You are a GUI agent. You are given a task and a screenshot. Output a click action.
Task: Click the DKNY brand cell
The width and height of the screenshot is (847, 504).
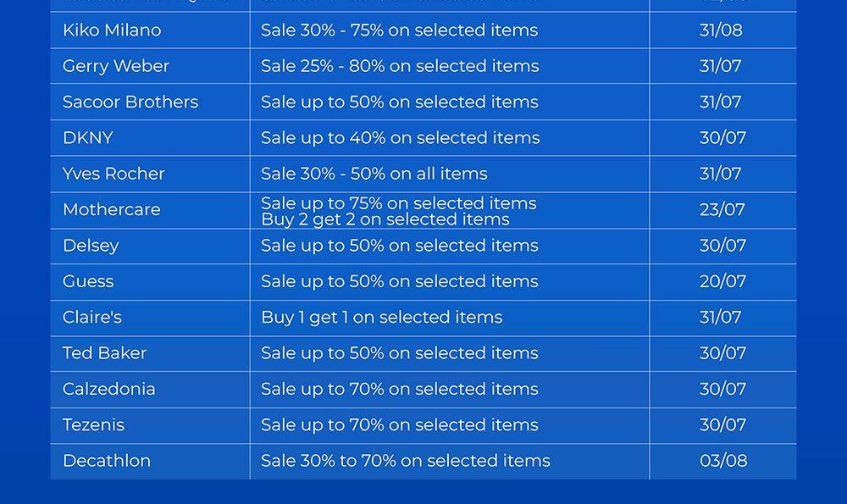tap(88, 138)
